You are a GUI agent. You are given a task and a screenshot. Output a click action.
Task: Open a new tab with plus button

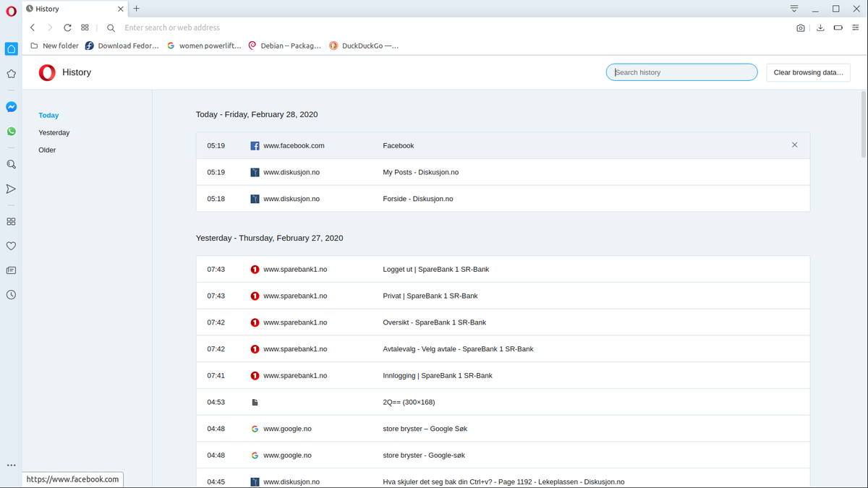click(x=136, y=9)
